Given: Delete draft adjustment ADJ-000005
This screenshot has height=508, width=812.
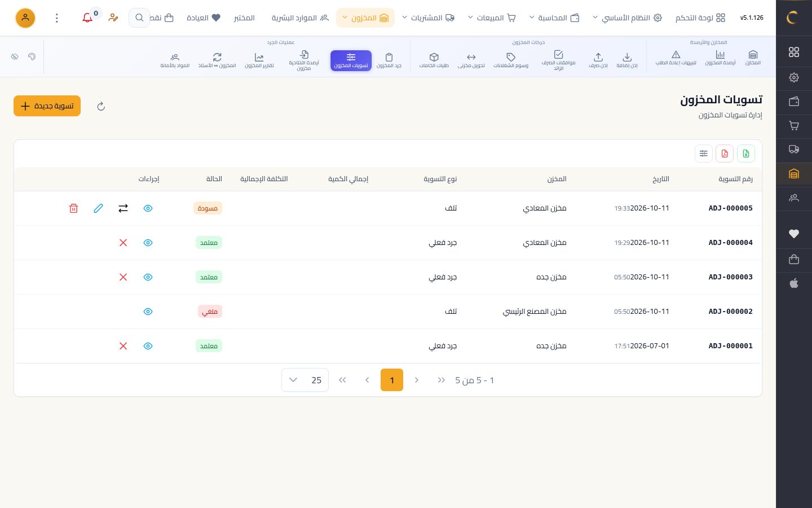Looking at the screenshot, I should [73, 208].
